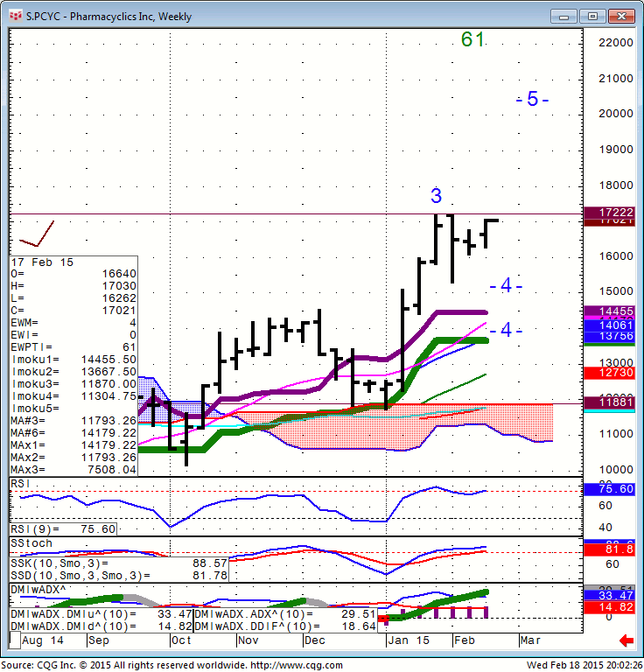Click the EWPTI= 61 value row
The image size is (644, 672).
click(73, 347)
